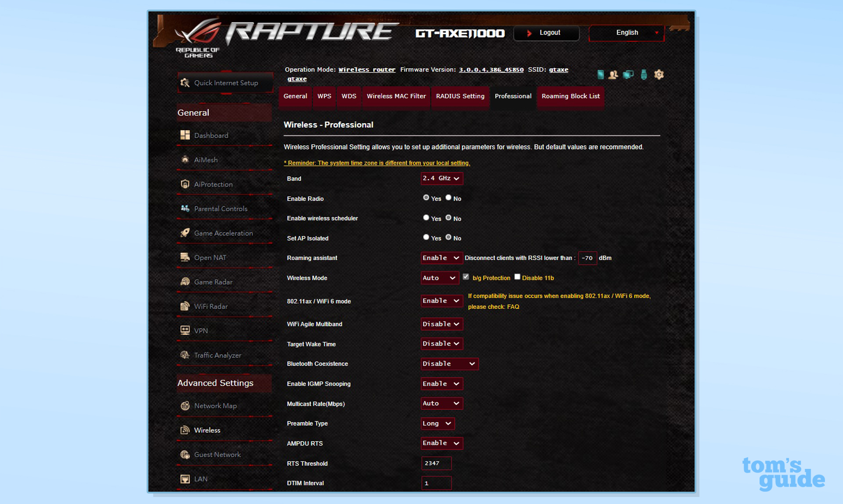Click the DTIM Interval field
843x504 pixels.
436,483
